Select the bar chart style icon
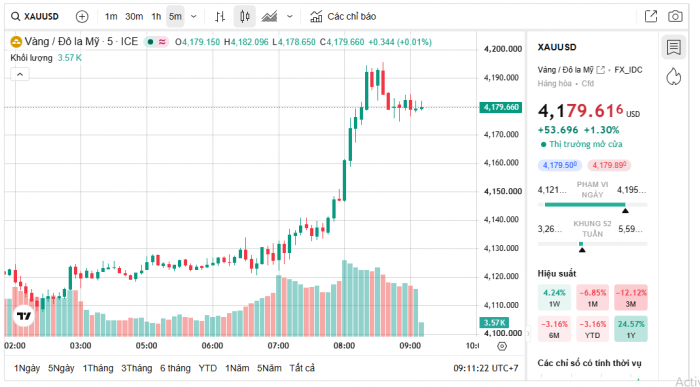The height and width of the screenshot is (387, 700). pyautogui.click(x=220, y=17)
